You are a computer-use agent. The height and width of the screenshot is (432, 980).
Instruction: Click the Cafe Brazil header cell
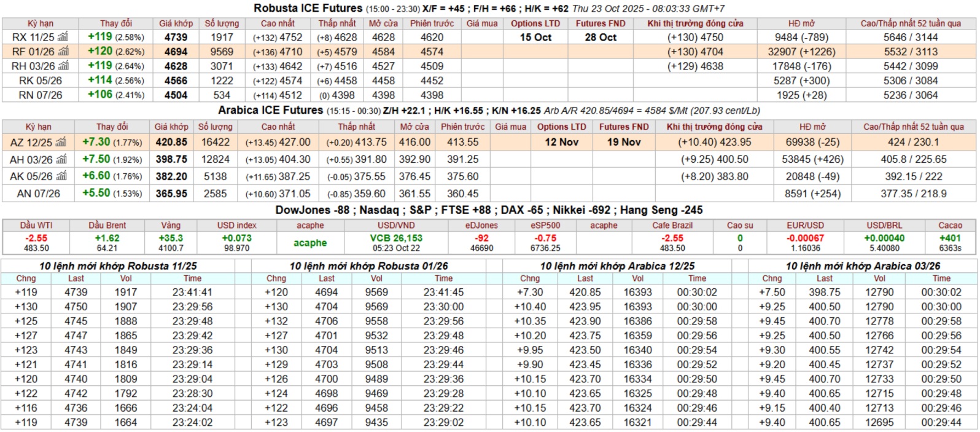coord(672,226)
